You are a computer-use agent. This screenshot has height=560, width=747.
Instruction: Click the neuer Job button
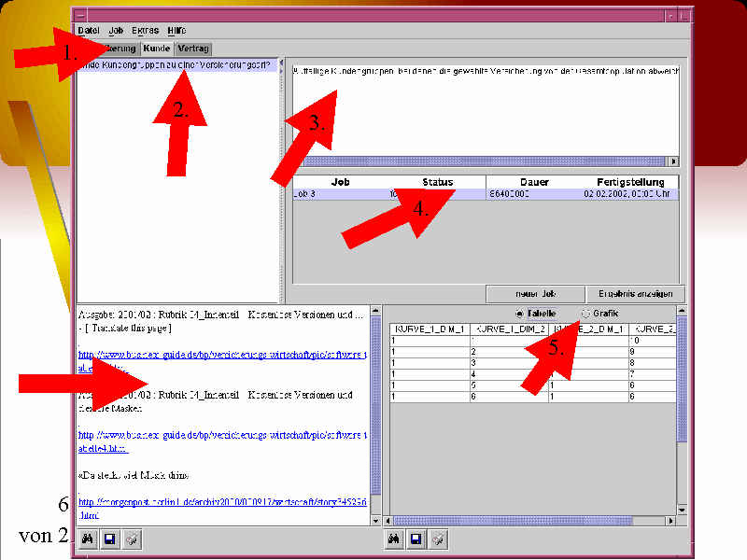[x=535, y=294]
